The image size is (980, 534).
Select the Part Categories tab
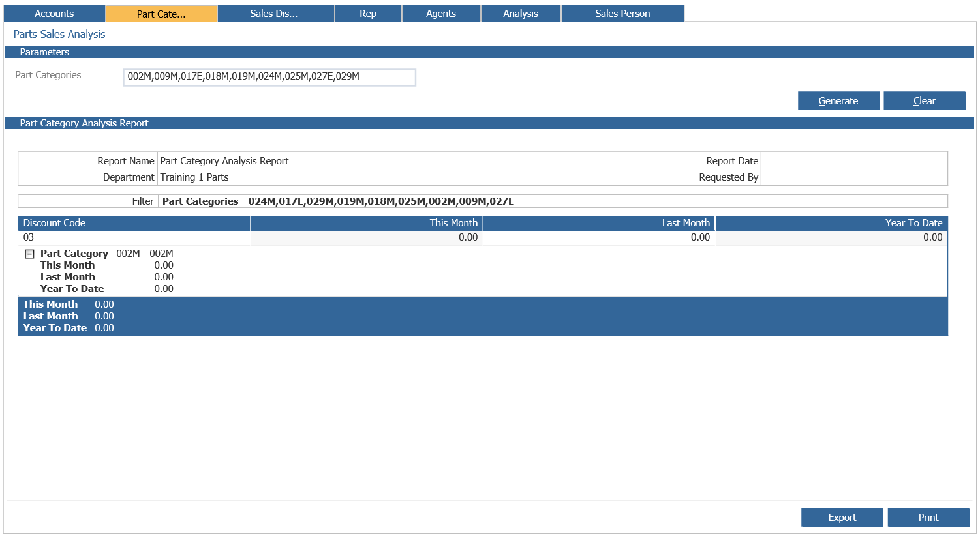(161, 14)
